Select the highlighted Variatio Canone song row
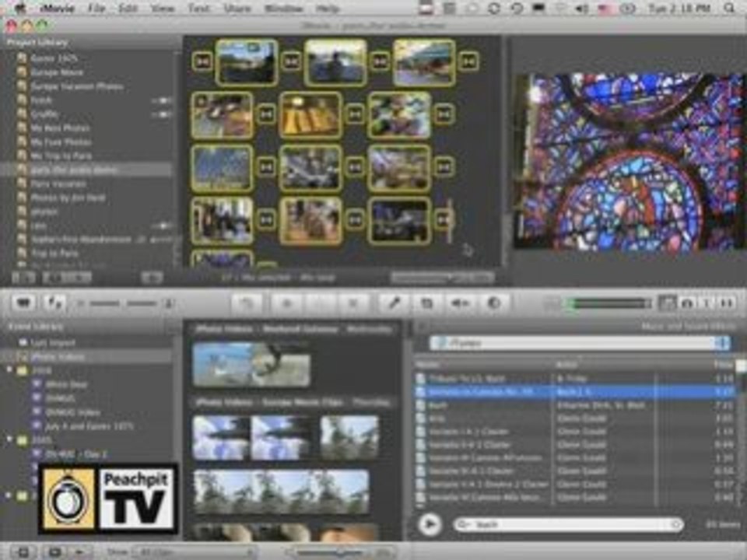The width and height of the screenshot is (747, 560). [x=576, y=392]
